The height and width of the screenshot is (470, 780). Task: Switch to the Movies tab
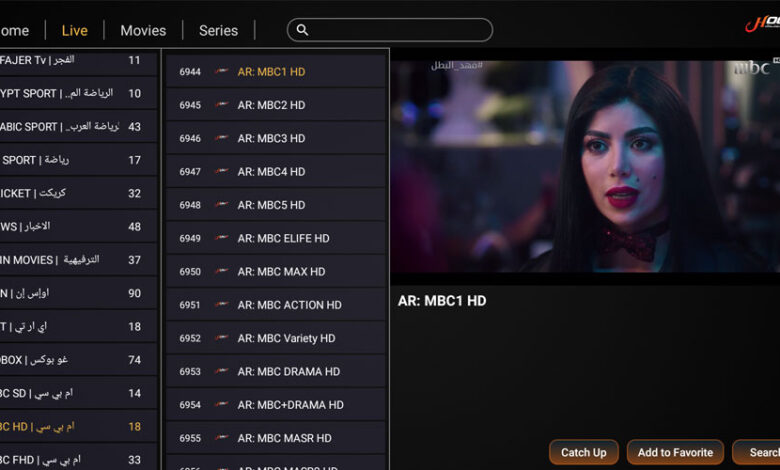point(143,30)
